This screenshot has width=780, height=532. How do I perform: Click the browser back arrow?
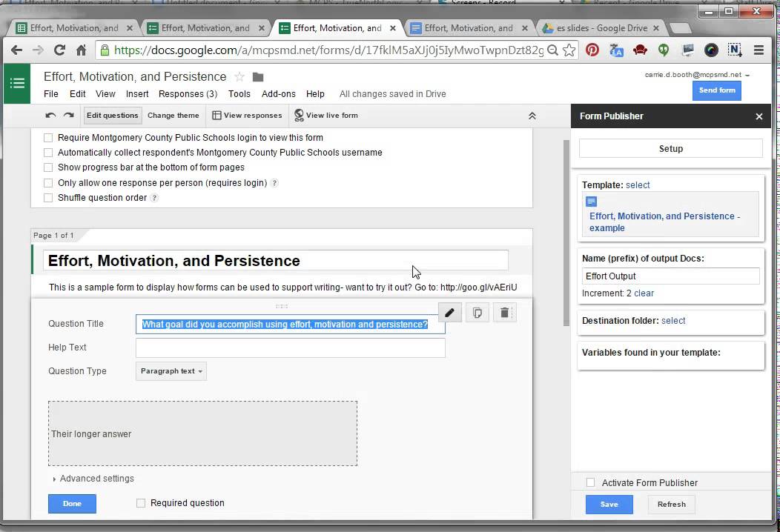[x=16, y=50]
